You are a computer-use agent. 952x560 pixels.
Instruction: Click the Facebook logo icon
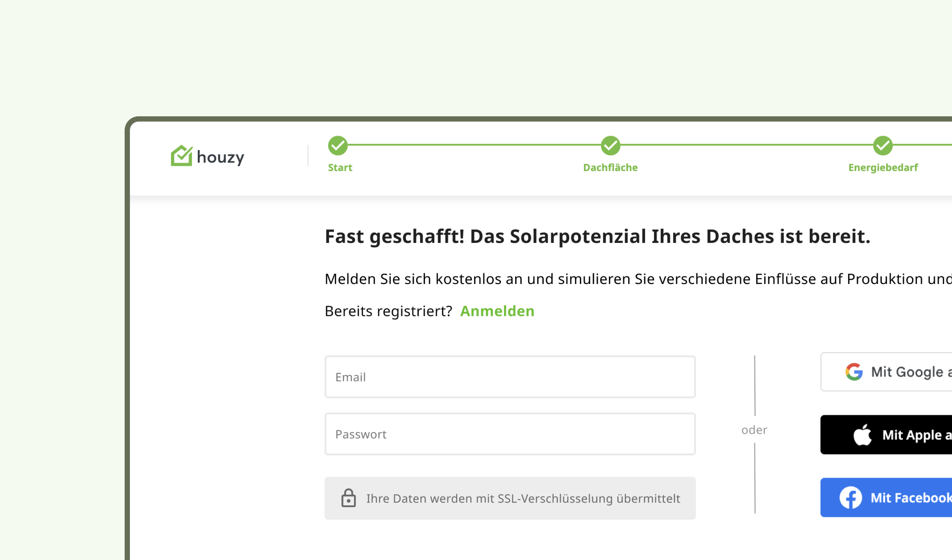click(851, 497)
